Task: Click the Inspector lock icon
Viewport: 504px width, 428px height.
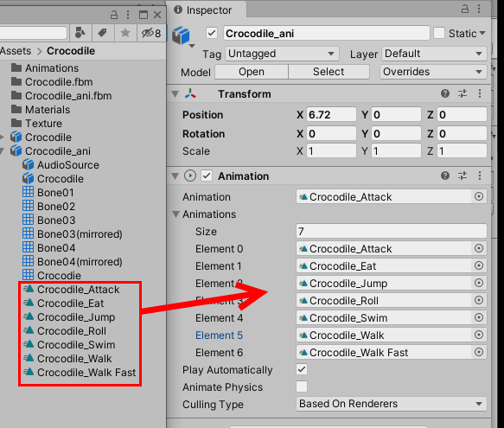Action: (465, 9)
